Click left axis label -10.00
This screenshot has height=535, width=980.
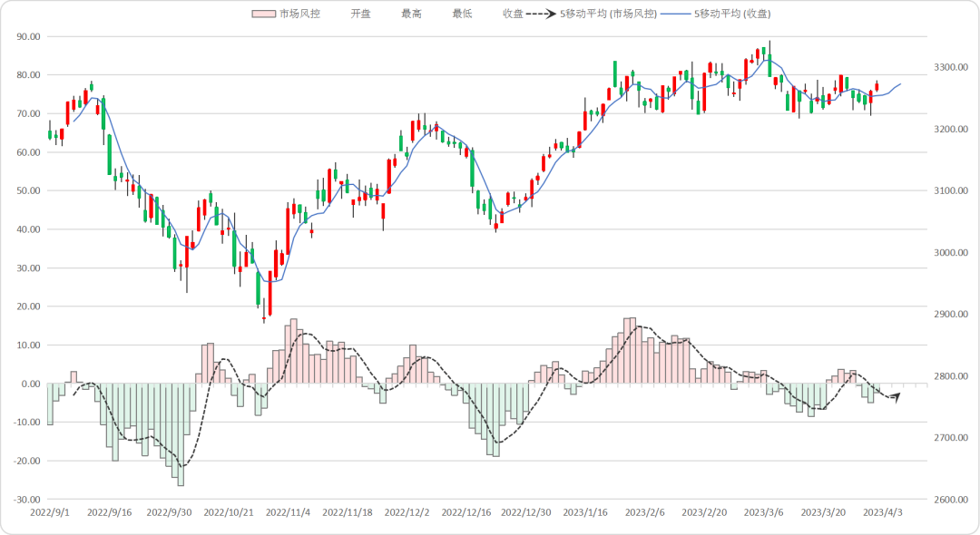[27, 423]
